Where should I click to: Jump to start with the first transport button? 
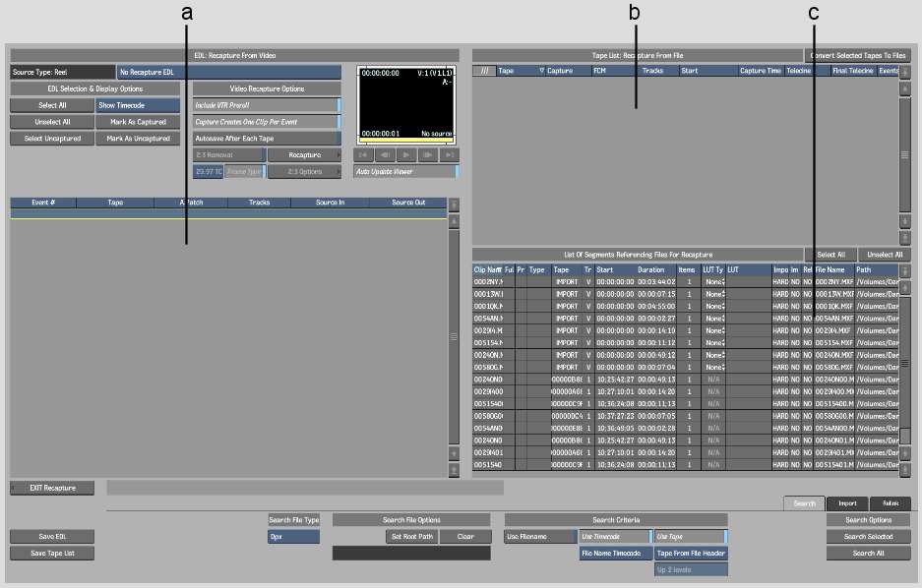point(362,155)
